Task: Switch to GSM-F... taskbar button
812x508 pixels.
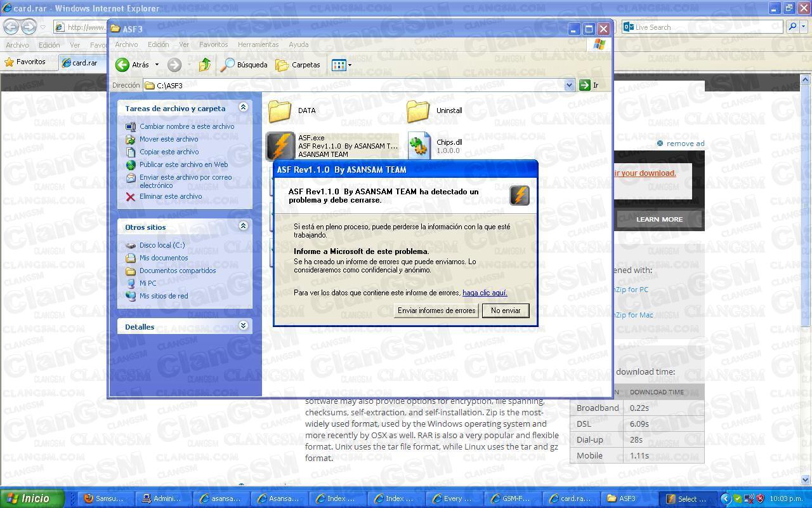Action: click(513, 498)
